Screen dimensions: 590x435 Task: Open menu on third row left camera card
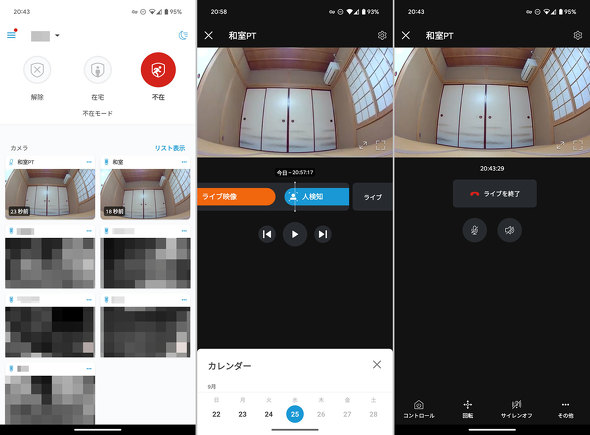coord(89,300)
